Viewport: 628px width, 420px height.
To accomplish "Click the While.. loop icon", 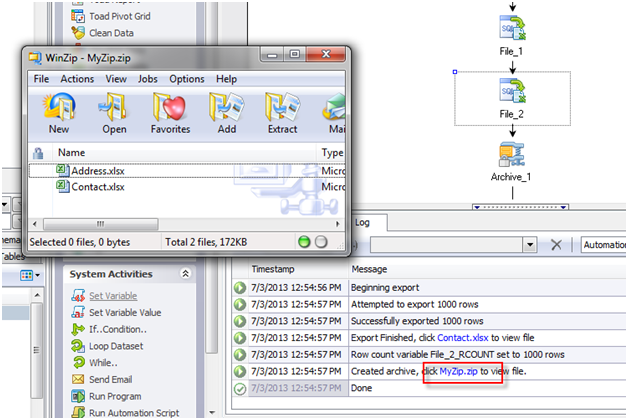I will tap(79, 362).
